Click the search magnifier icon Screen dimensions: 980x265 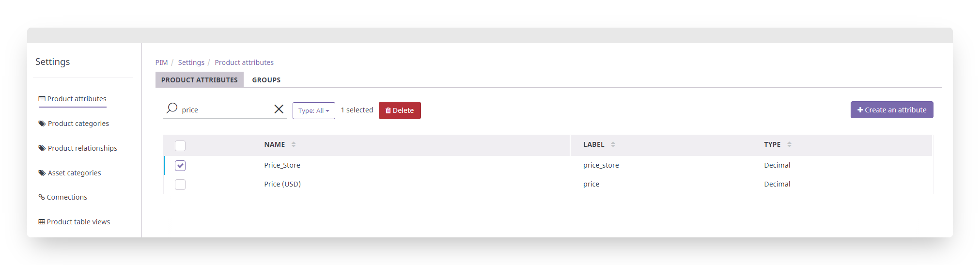172,109
